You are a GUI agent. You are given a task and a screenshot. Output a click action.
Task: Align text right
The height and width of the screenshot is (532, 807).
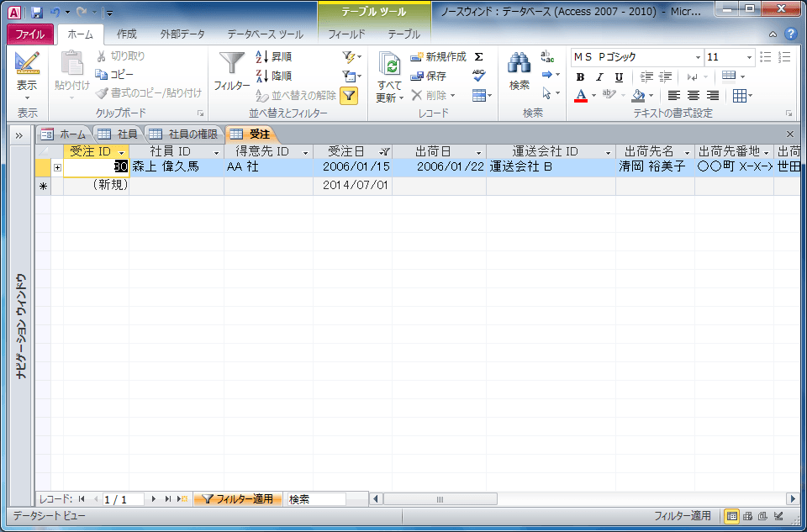tap(713, 95)
